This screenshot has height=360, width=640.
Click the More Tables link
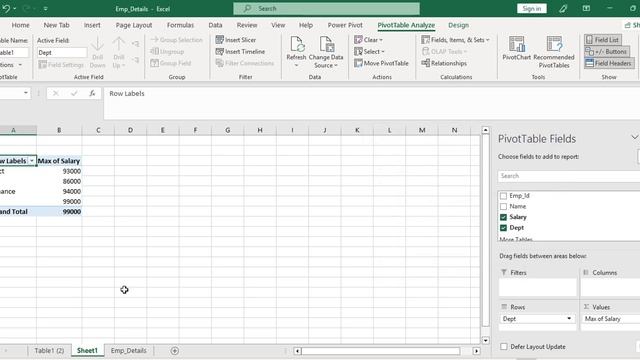tap(516, 239)
